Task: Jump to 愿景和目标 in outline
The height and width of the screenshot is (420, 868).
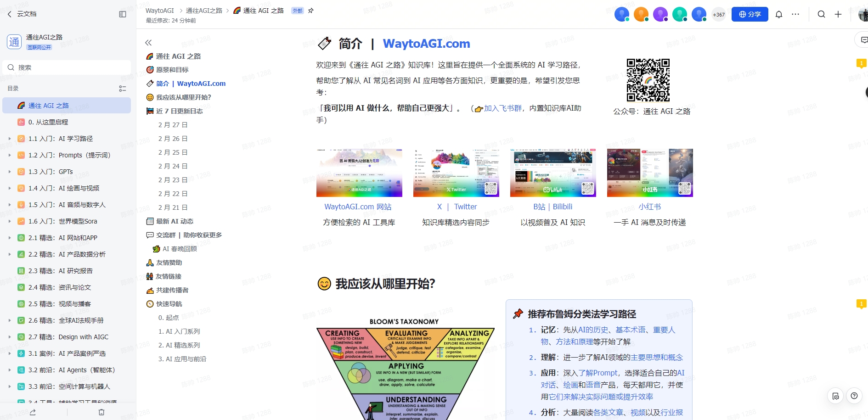Action: pyautogui.click(x=172, y=70)
